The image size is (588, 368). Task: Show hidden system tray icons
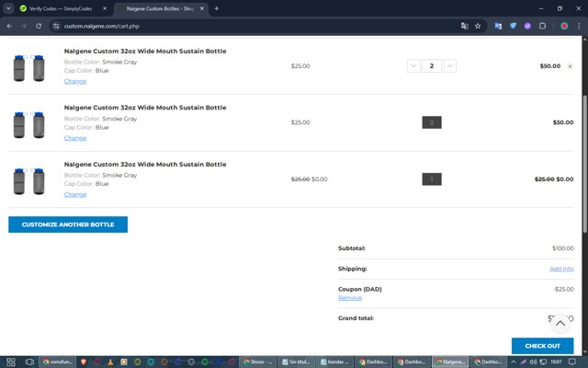514,362
